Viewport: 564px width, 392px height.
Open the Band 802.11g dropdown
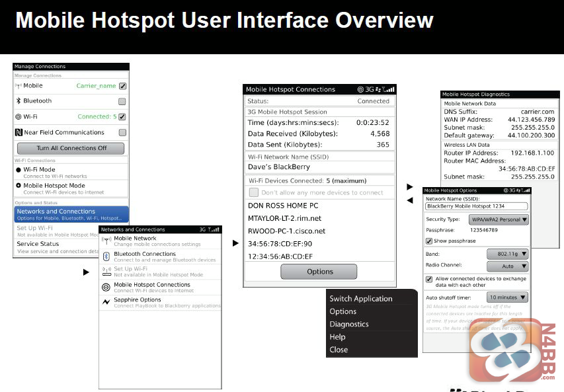508,254
